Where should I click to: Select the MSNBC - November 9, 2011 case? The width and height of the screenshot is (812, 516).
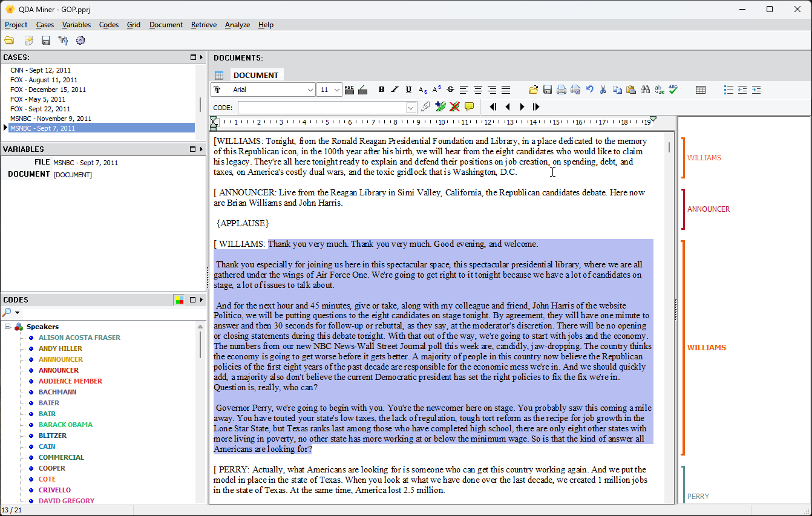[x=51, y=119]
